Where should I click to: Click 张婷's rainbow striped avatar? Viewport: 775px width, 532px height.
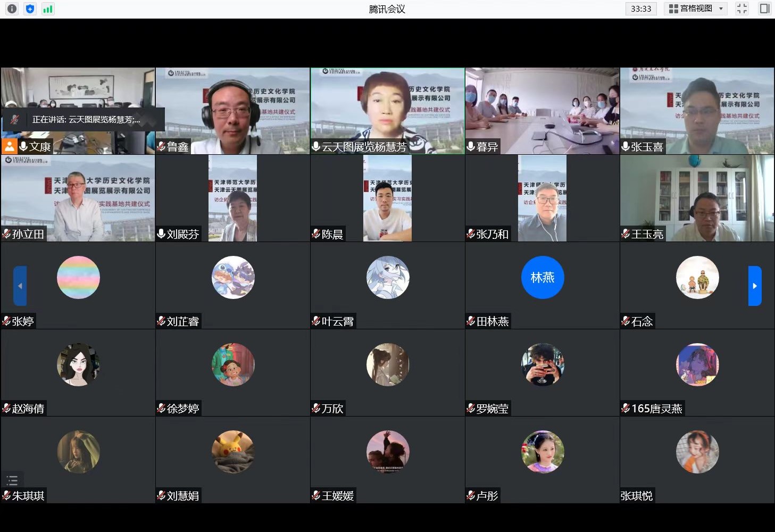click(78, 277)
